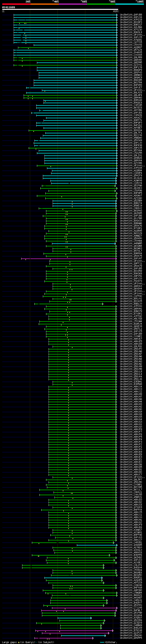Click the purple alignment bar for UniRef100_B4FWL7
Screen dimensions: 146x644
click(x=79, y=610)
